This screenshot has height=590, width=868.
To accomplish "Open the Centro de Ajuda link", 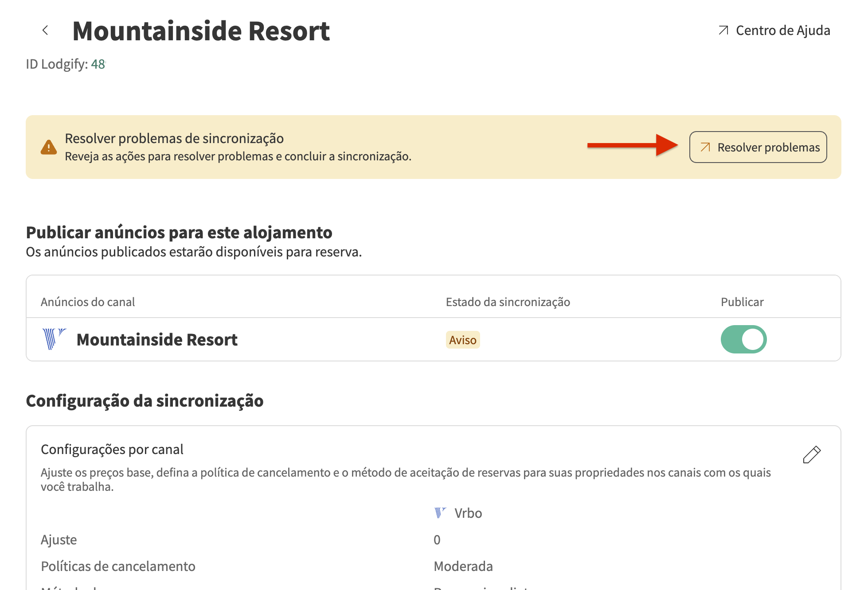I will (782, 30).
